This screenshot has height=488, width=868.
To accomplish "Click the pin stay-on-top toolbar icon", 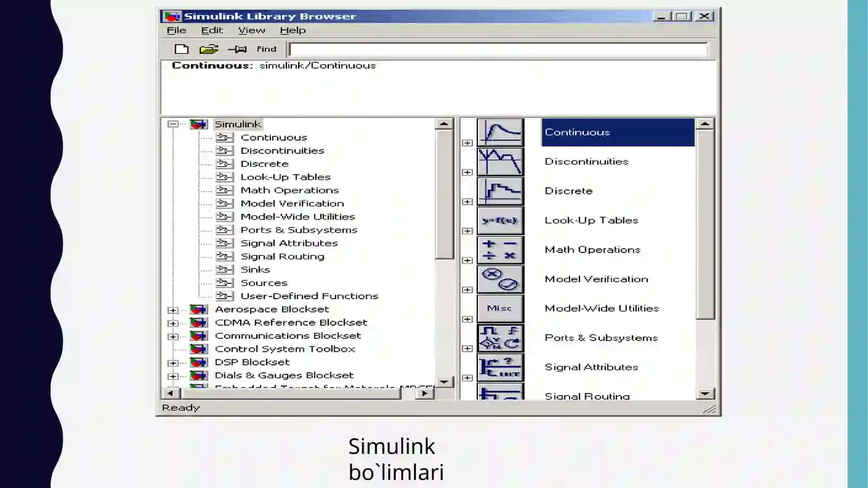I will (x=237, y=49).
